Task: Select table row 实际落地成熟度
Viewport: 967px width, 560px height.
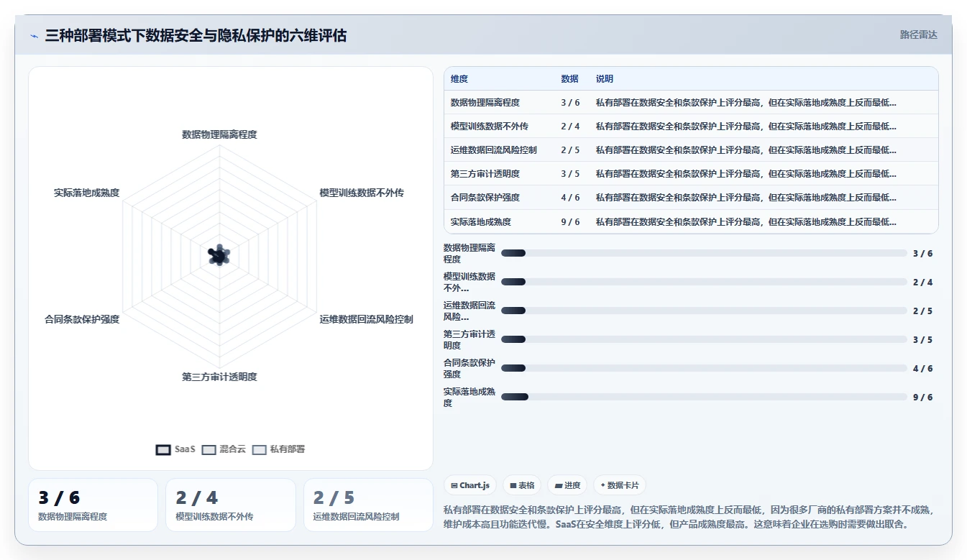Action: [x=691, y=221]
